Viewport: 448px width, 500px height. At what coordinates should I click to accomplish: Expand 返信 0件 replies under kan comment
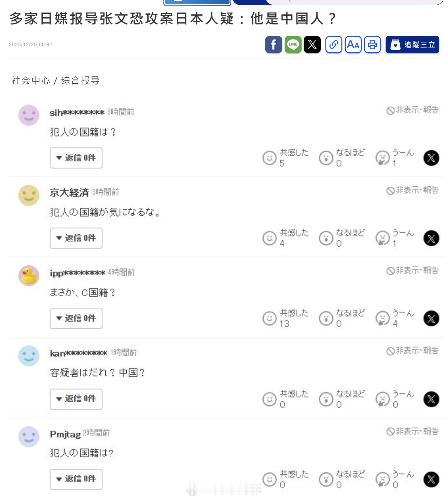tap(76, 399)
